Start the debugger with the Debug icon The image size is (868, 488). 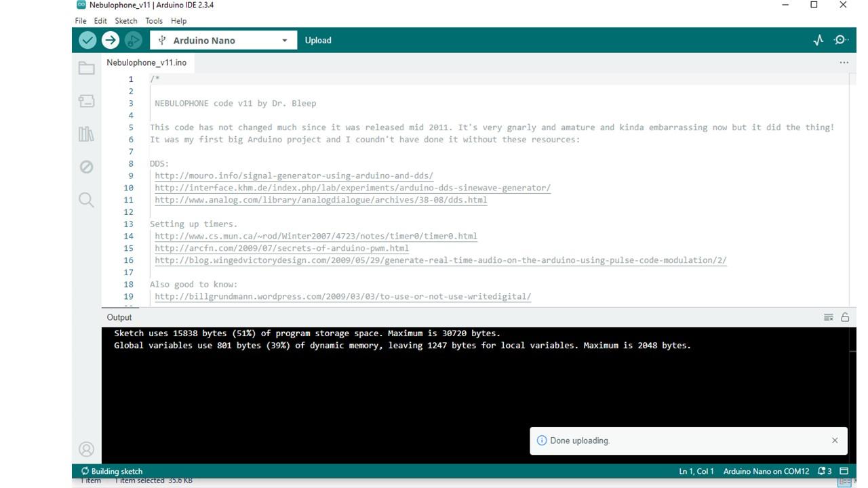[133, 40]
